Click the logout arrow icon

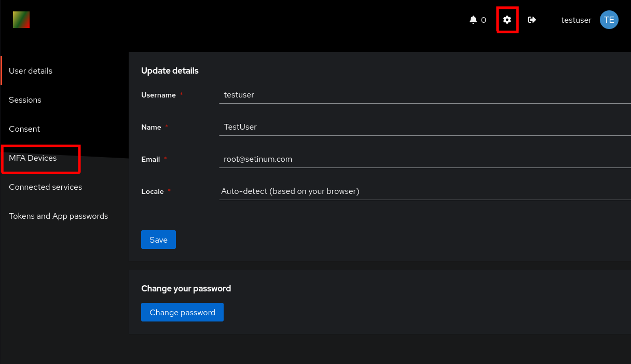click(531, 20)
